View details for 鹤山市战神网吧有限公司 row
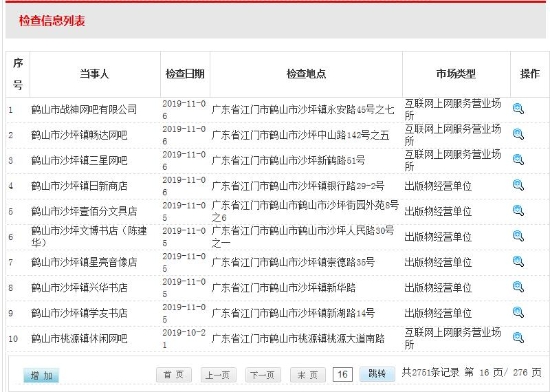 click(x=518, y=109)
